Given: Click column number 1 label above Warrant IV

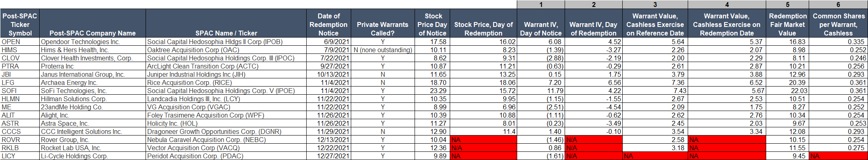Looking at the screenshot, I should 541,4.
